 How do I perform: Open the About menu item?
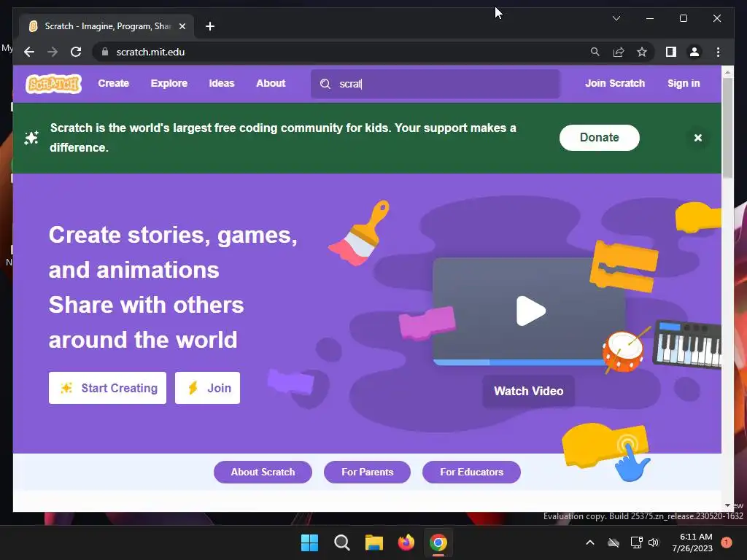[271, 83]
